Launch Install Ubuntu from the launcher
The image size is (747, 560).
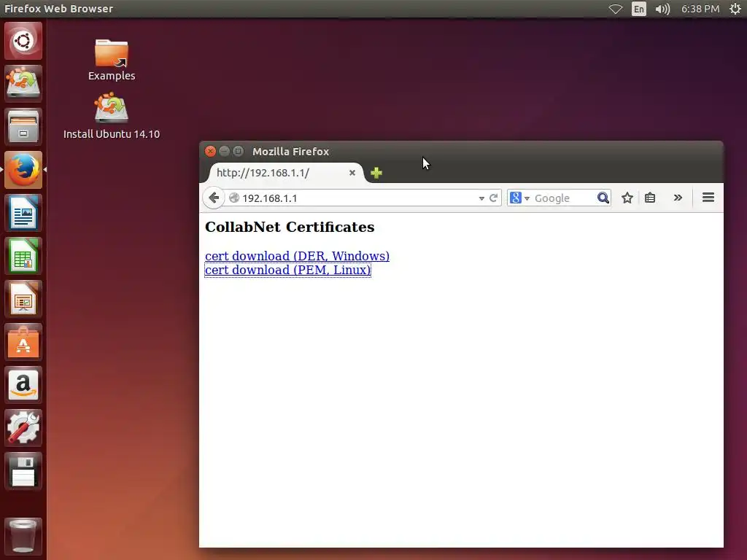[23, 84]
